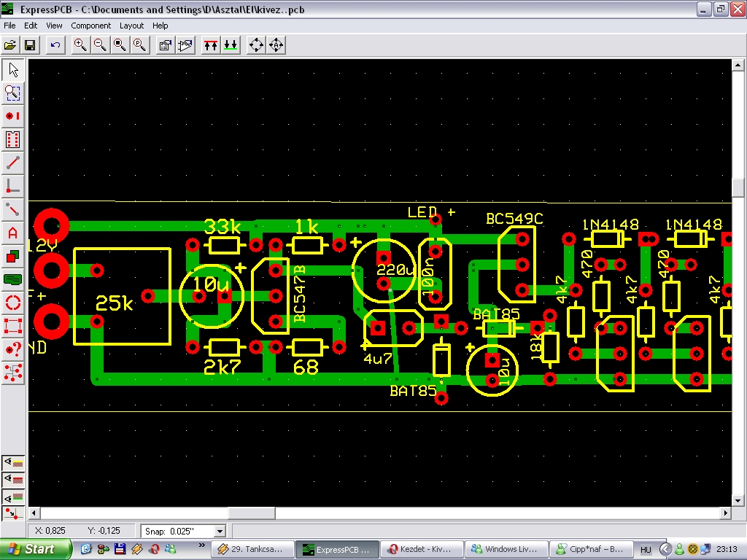
Task: Open the Component menu
Action: point(90,26)
